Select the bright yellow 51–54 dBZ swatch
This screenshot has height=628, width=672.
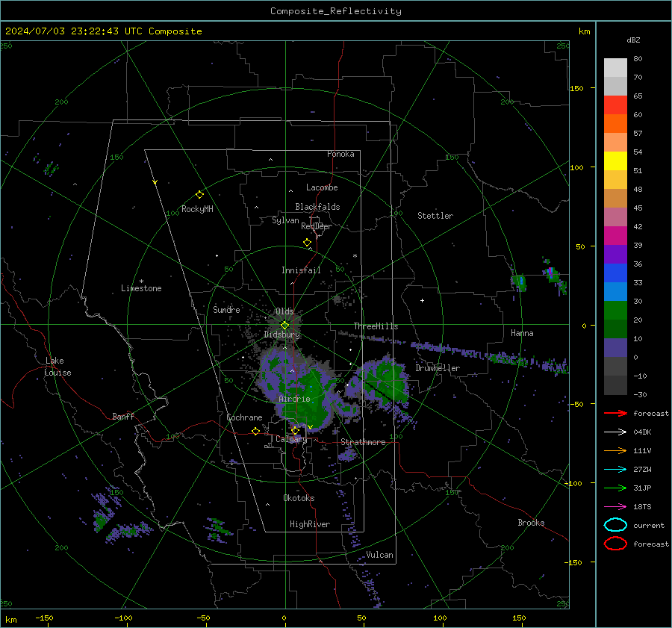click(615, 161)
